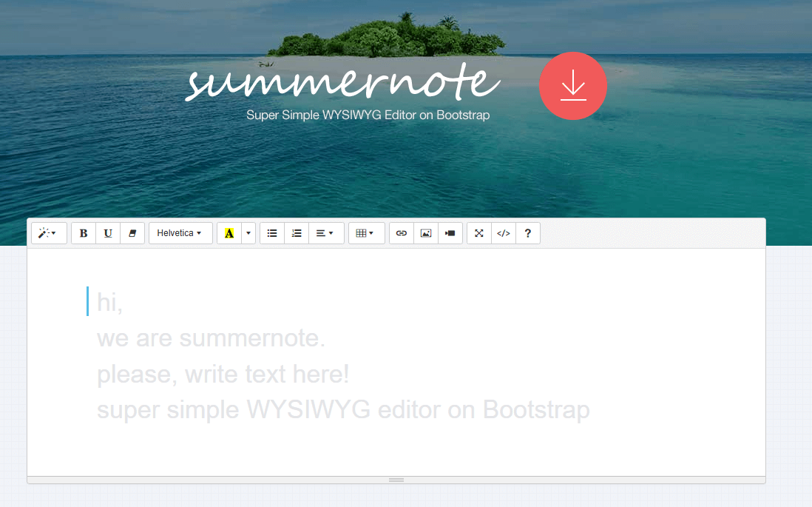Image resolution: width=812 pixels, height=507 pixels.
Task: Insert a link with the chain icon
Action: (x=402, y=233)
